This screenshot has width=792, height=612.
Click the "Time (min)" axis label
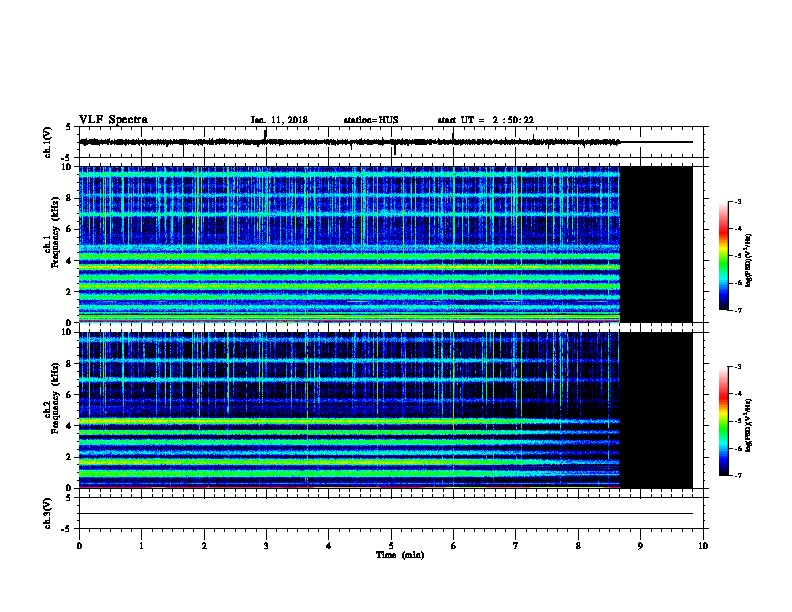tap(400, 555)
